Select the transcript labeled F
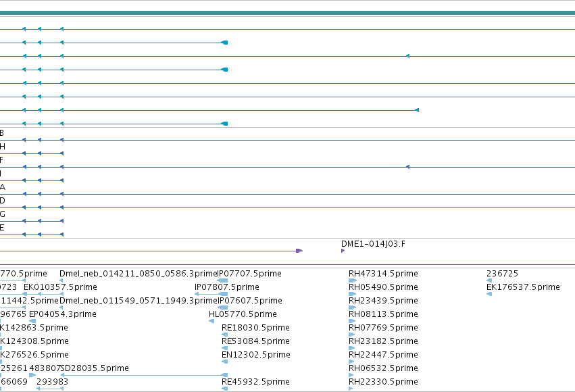Image resolution: width=575 pixels, height=392 pixels. coord(288,167)
